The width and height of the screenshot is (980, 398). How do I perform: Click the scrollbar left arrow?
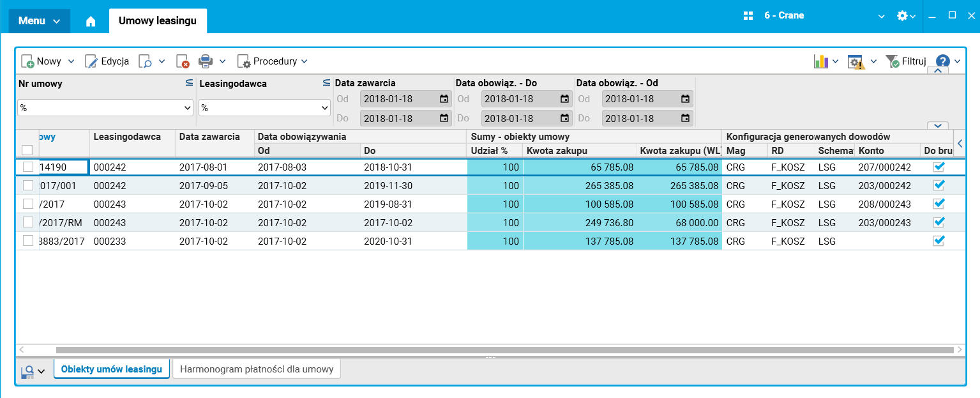click(21, 350)
